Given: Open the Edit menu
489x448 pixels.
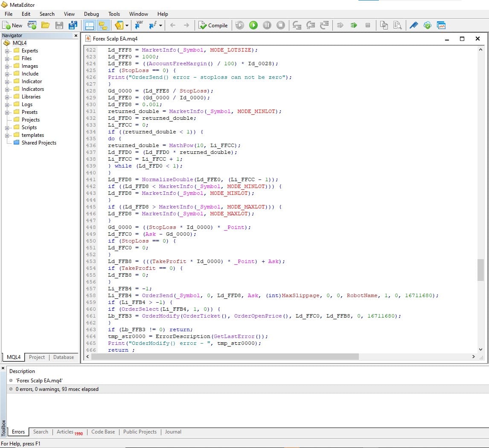Looking at the screenshot, I should [x=26, y=14].
